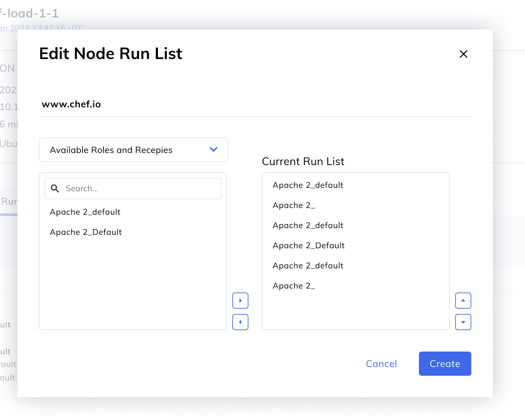Move a run list item down with arrow

click(x=463, y=322)
